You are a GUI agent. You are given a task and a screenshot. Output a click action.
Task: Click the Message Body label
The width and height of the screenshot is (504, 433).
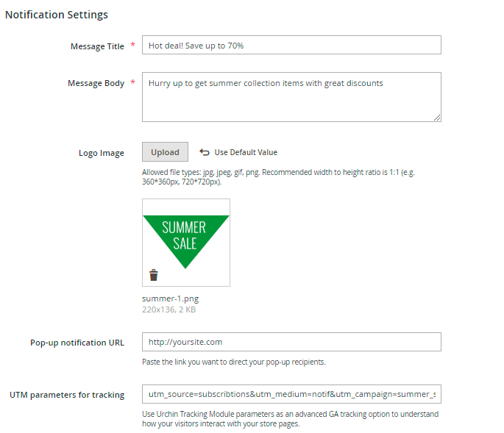point(96,83)
